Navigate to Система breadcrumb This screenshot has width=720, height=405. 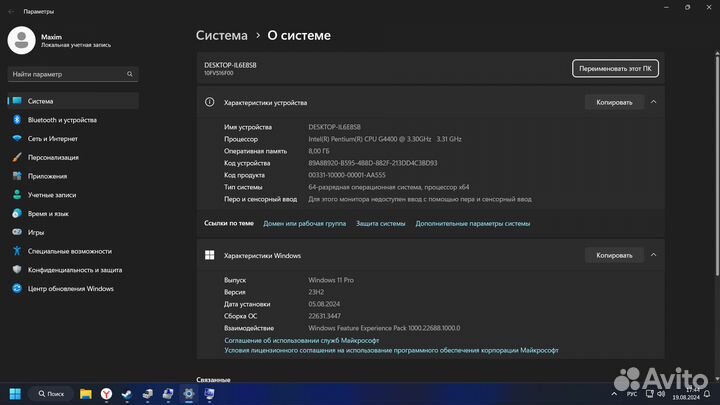222,35
